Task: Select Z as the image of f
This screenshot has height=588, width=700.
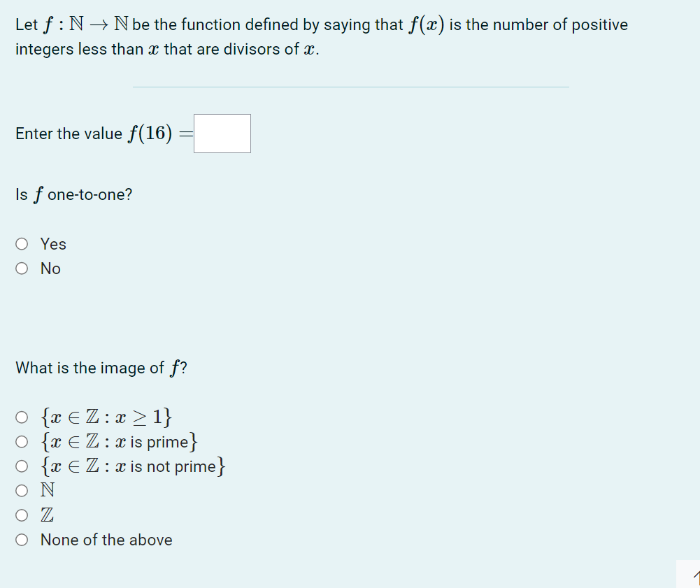Action: coord(22,515)
